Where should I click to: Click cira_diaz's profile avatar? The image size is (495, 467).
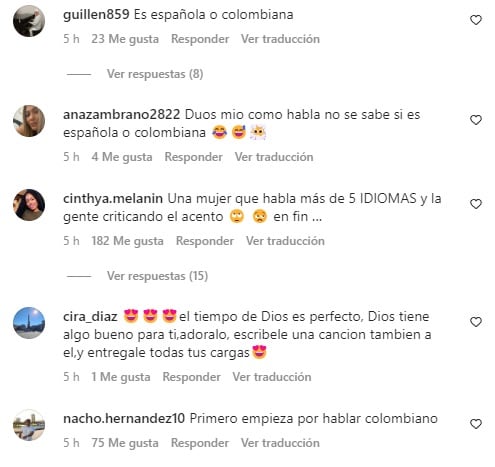[x=29, y=323]
